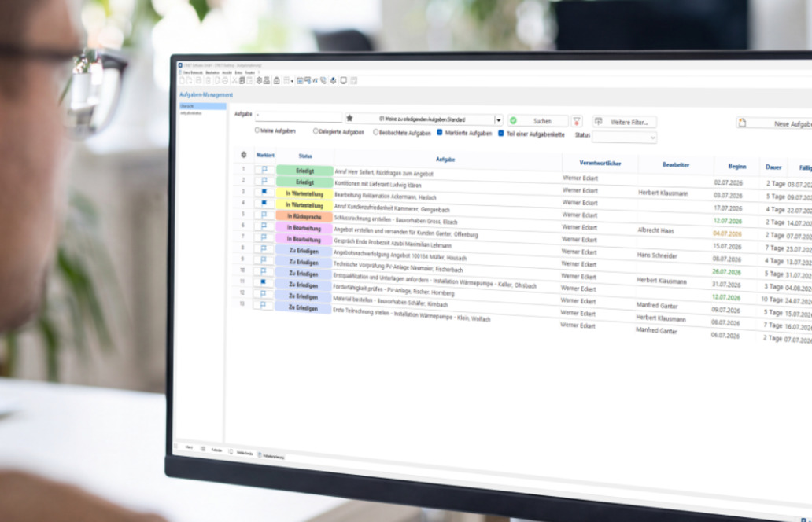812x522 pixels.
Task: Click the gear icon in the top toolbar
Action: tap(260, 81)
